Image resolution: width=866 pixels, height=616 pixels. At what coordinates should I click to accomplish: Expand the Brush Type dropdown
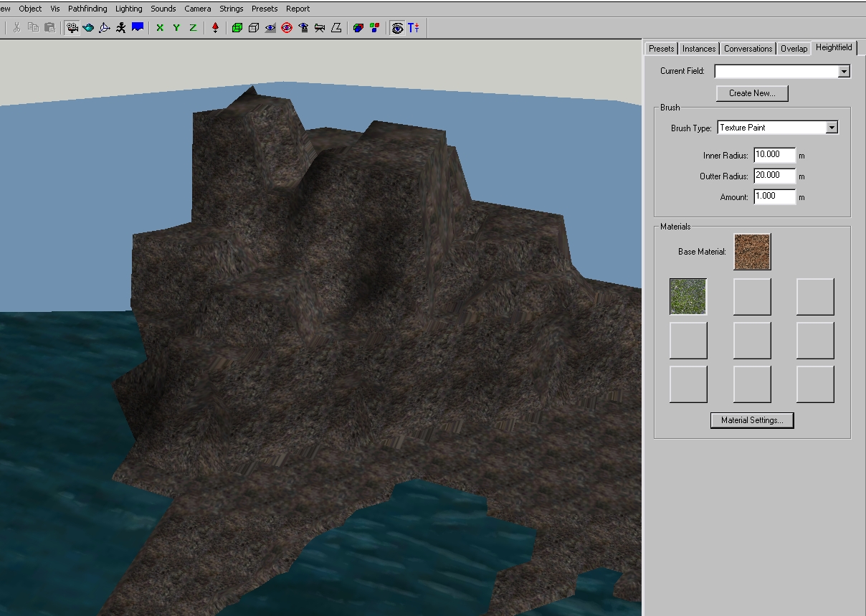pyautogui.click(x=832, y=128)
